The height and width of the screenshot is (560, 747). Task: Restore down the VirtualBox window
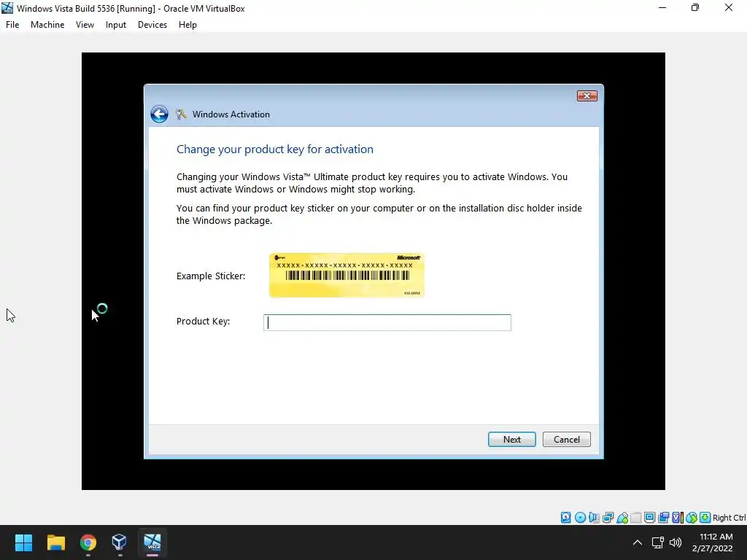(695, 8)
